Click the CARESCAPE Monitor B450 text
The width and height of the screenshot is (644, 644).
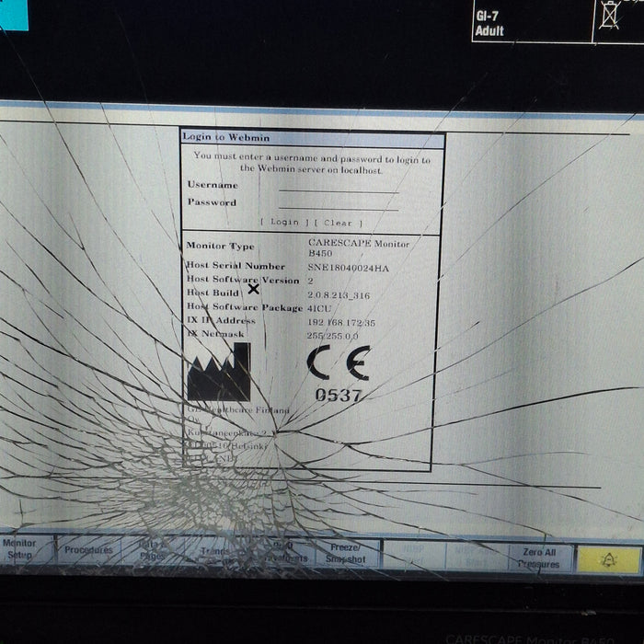tap(359, 248)
